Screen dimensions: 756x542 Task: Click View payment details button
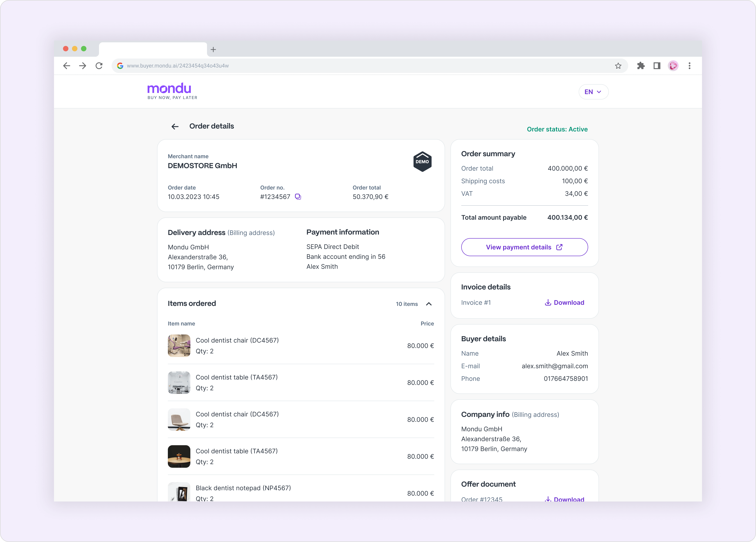point(524,247)
